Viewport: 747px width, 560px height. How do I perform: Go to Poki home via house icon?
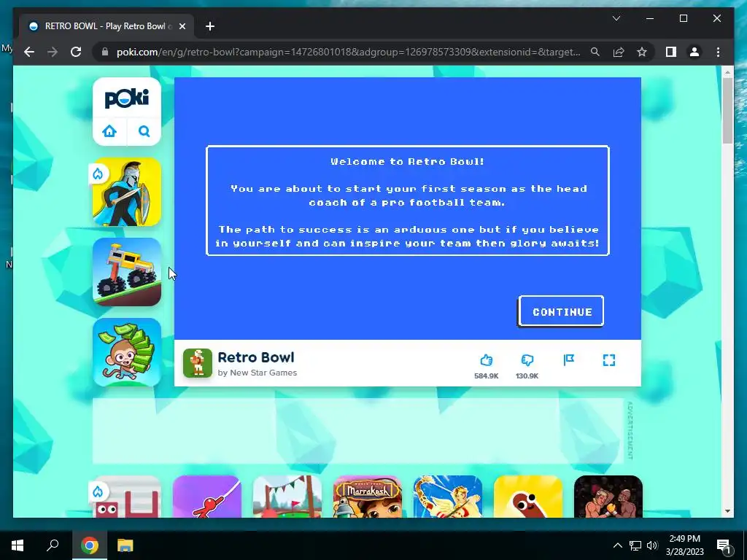point(109,131)
